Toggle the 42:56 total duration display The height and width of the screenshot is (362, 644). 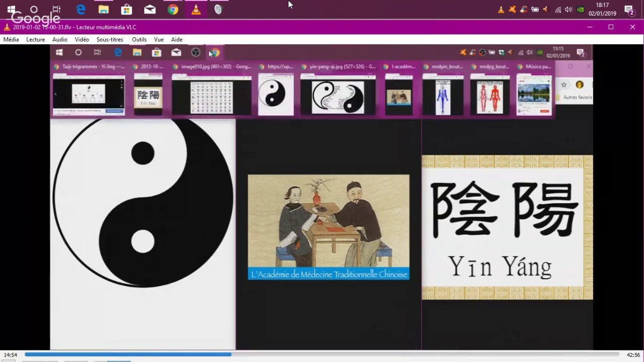pyautogui.click(x=633, y=355)
